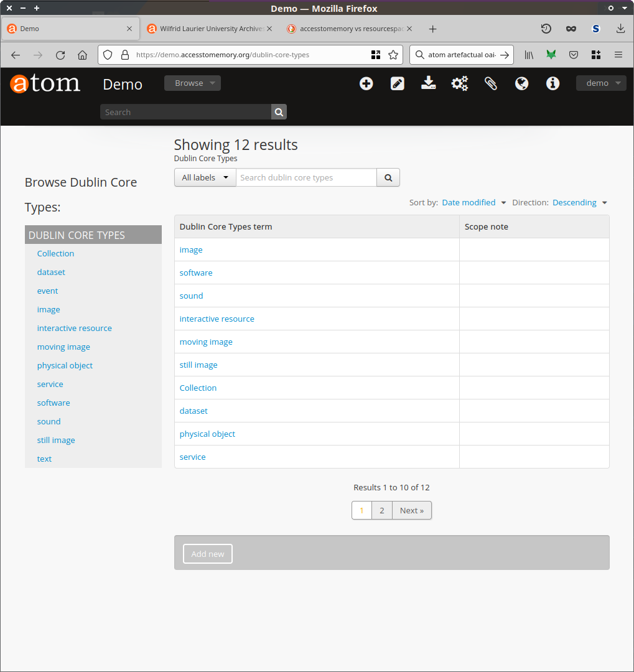
Task: Open the interactive resource term in table
Action: (x=217, y=319)
